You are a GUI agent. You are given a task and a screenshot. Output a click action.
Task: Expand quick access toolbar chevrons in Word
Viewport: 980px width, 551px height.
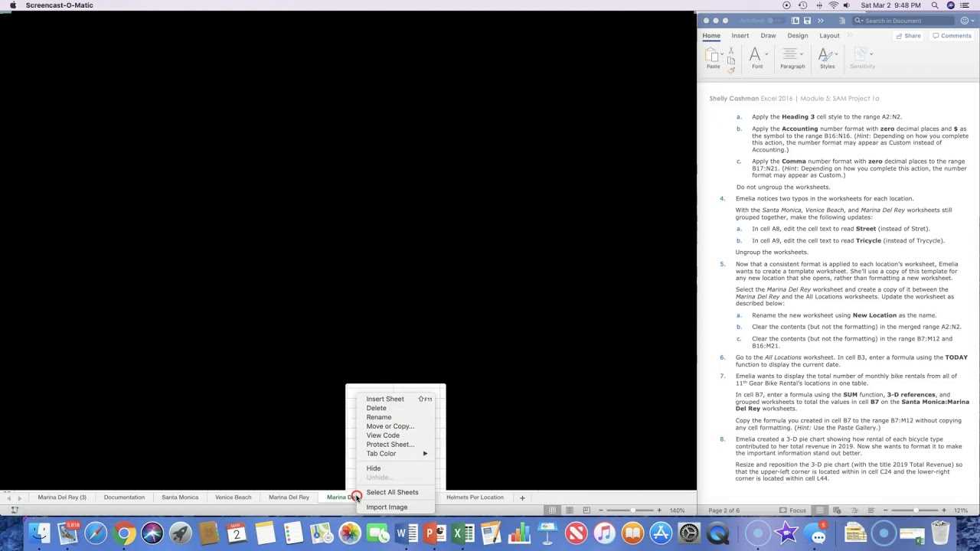820,21
